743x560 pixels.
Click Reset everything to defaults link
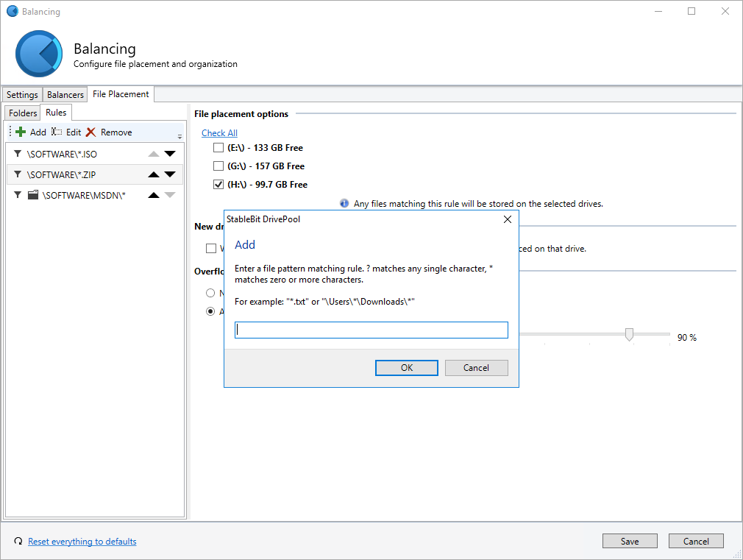(x=82, y=542)
